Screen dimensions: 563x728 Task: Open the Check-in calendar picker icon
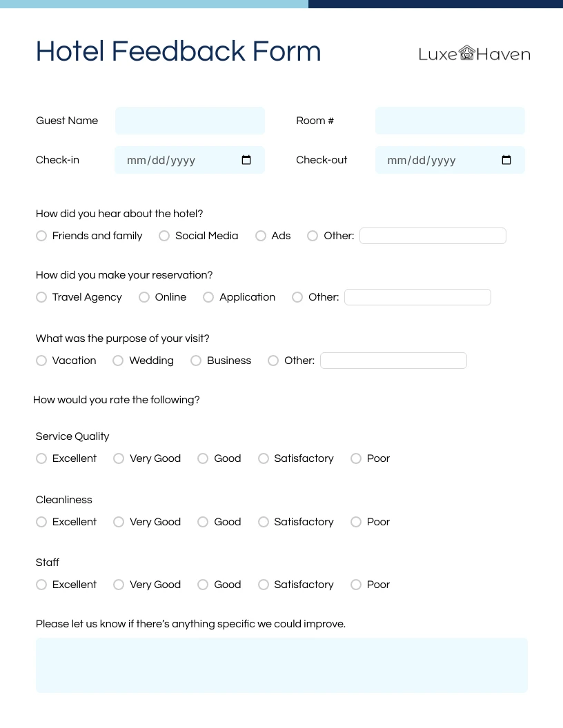point(246,161)
